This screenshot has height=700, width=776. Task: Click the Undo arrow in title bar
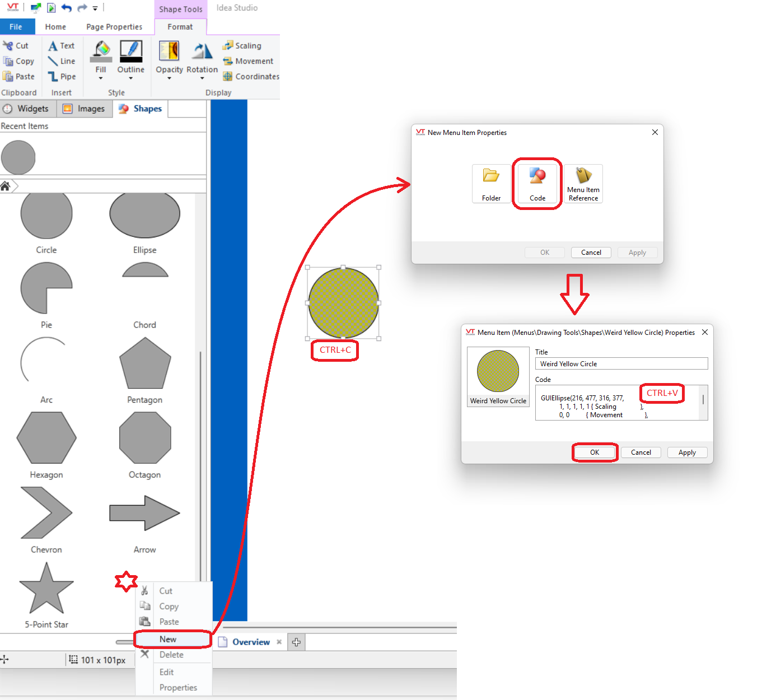(x=67, y=8)
